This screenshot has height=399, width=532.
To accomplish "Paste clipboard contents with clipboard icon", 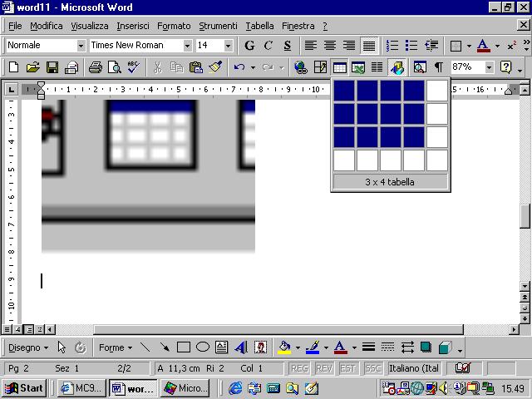I will coord(196,67).
